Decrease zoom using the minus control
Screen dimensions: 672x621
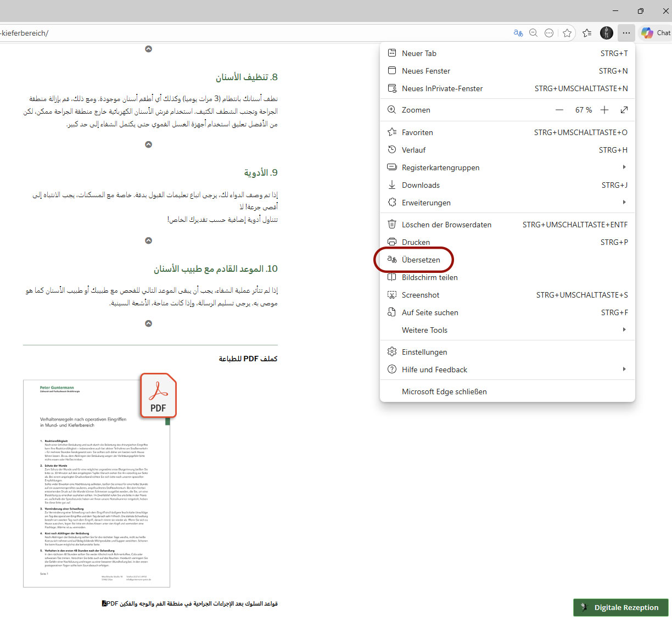[x=559, y=110]
